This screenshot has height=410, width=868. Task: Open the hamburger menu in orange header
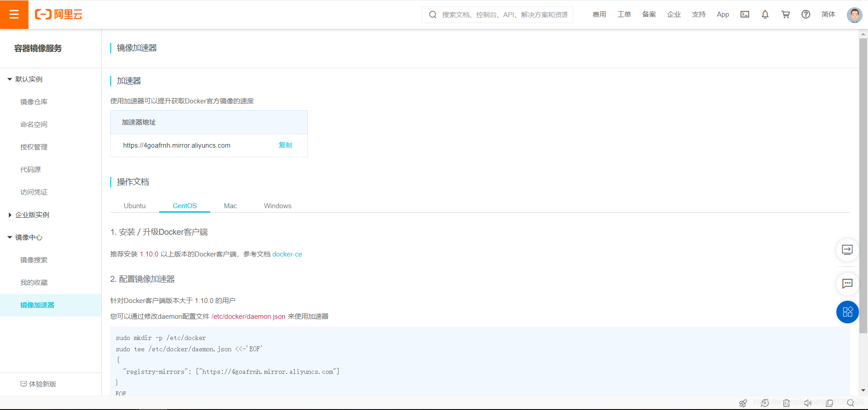[14, 14]
